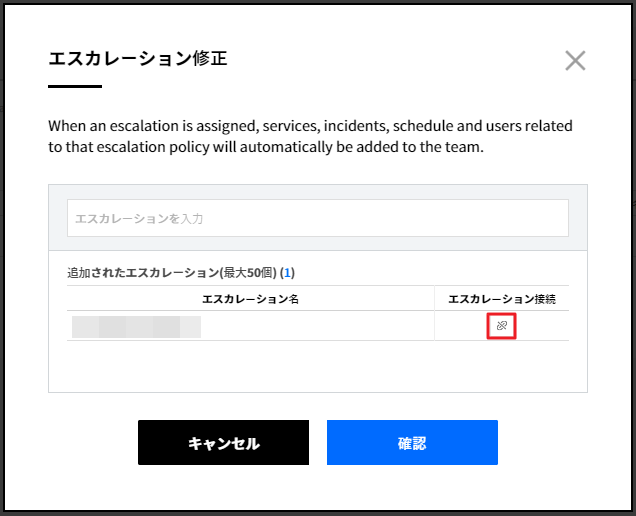Click the blue count number 1

pos(287,272)
